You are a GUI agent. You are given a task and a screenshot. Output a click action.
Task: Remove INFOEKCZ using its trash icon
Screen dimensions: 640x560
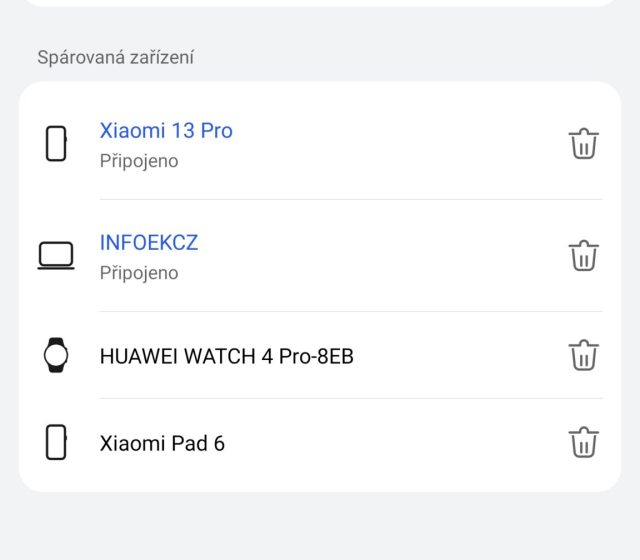click(x=584, y=256)
